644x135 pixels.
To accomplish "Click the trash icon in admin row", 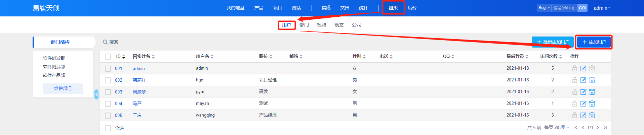I will click(x=592, y=68).
